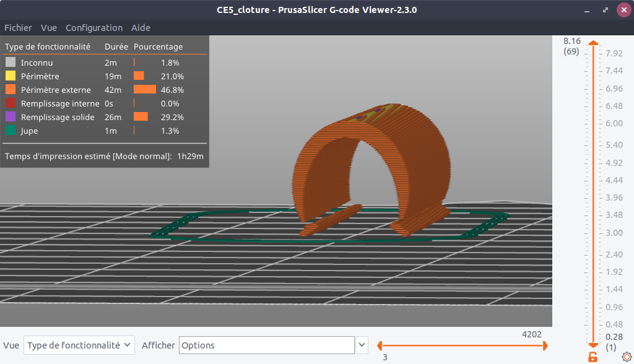
Task: Open the Fichier menu
Action: [18, 28]
